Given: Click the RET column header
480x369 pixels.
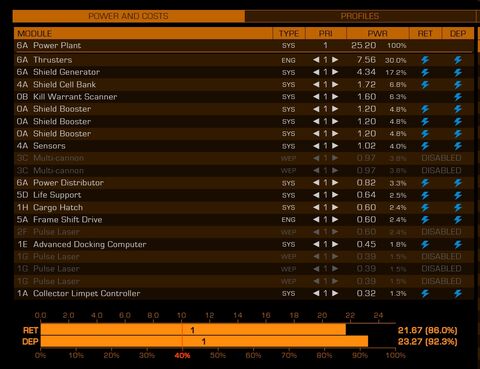Looking at the screenshot, I should (x=425, y=34).
